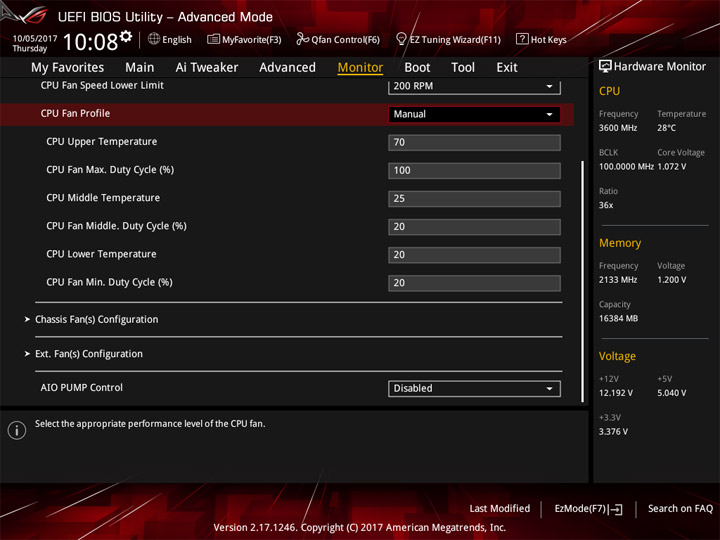This screenshot has height=540, width=720.
Task: Click the 3.376 V value
Action: (613, 432)
